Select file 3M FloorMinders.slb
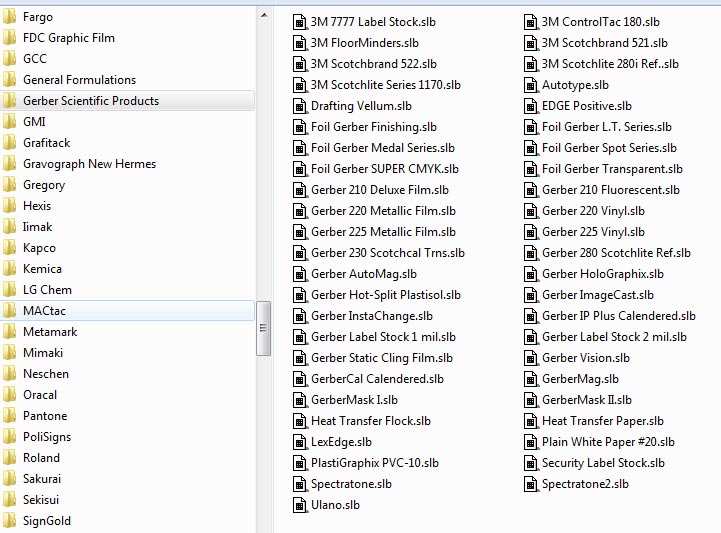 click(x=365, y=43)
